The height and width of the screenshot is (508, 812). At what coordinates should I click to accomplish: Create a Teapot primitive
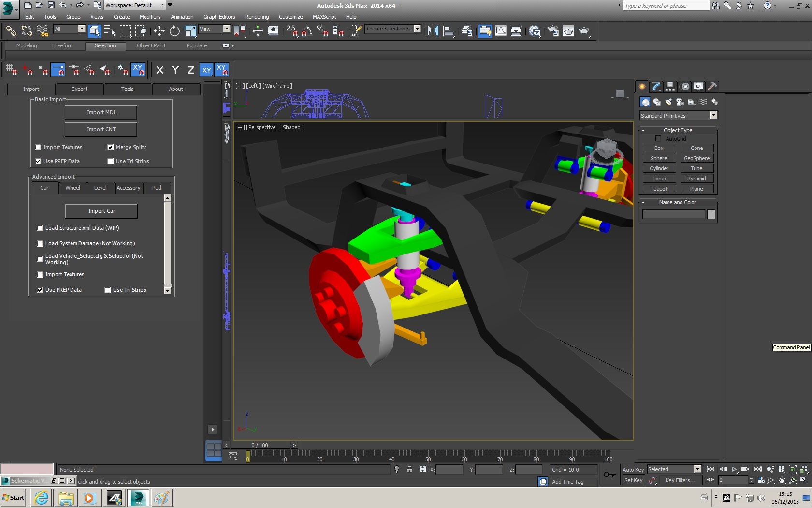pyautogui.click(x=658, y=189)
